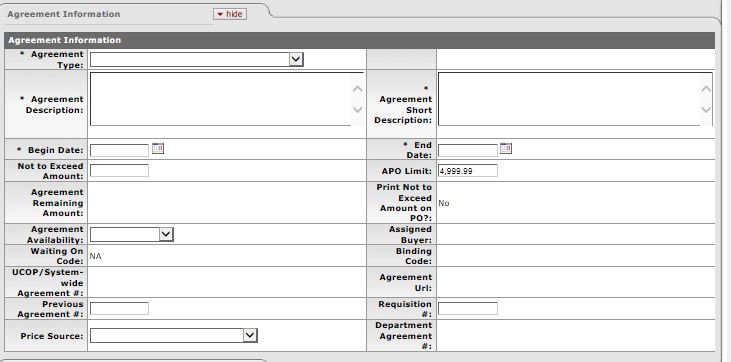The width and height of the screenshot is (731, 362).
Task: Focus the Requisition # input field
Action: point(468,308)
